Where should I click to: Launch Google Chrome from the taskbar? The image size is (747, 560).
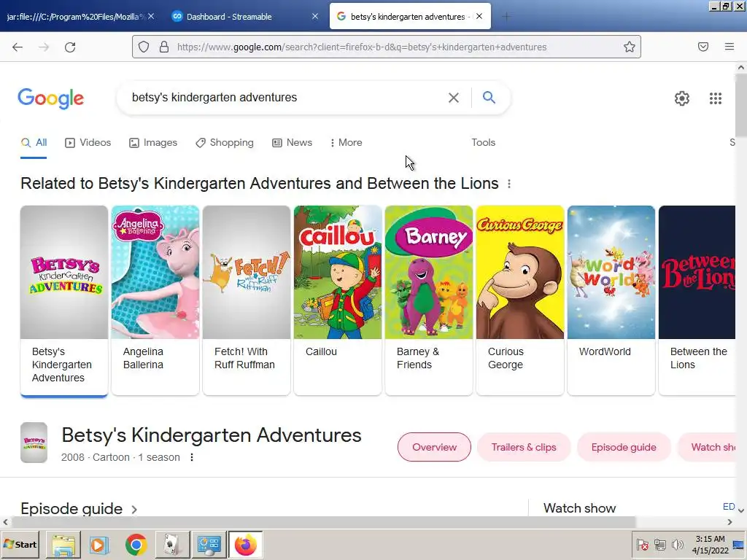point(136,544)
